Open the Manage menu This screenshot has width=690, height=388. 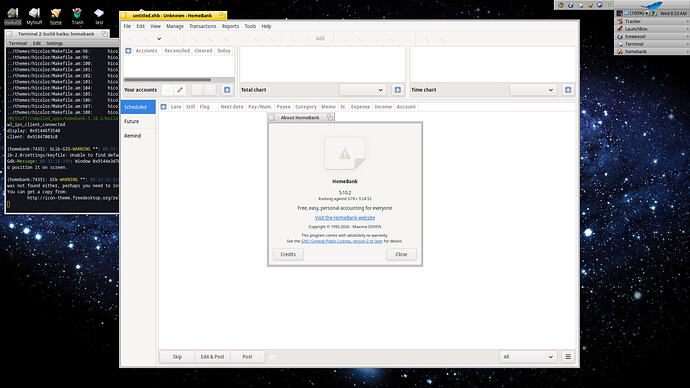(x=175, y=26)
